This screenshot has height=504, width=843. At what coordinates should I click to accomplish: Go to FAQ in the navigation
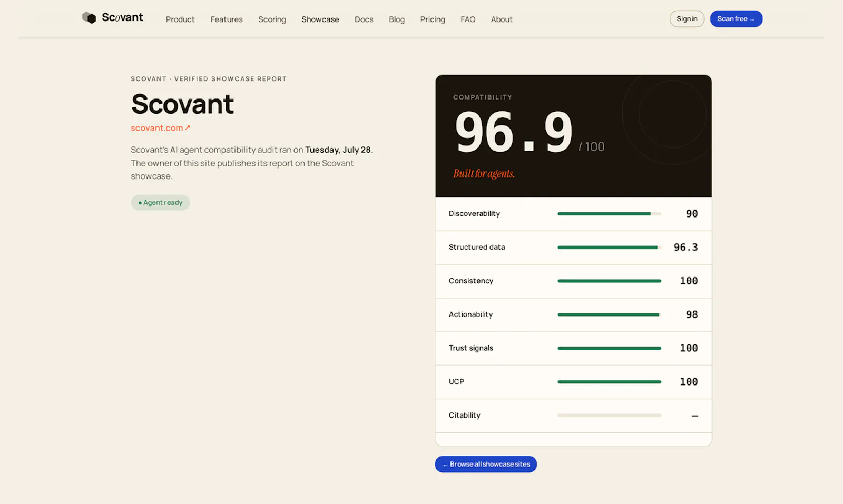click(468, 19)
